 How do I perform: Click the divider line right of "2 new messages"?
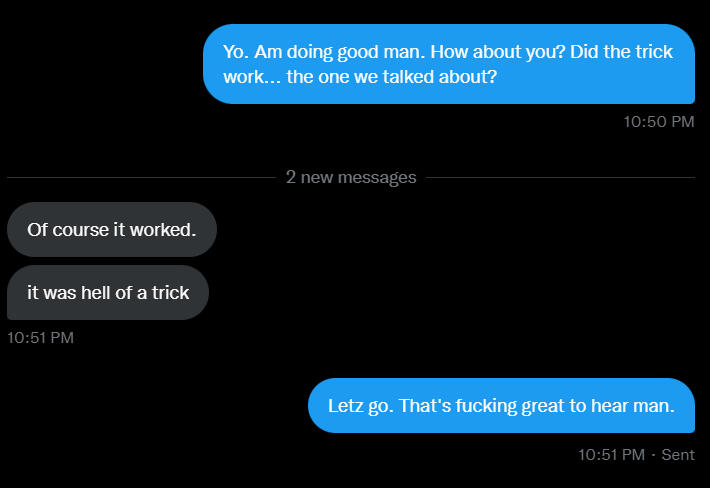coord(560,178)
